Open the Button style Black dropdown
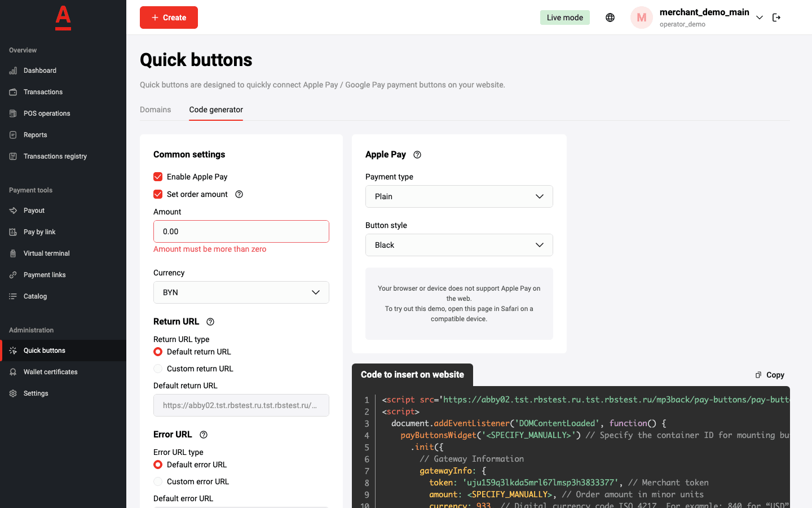This screenshot has height=508, width=812. (459, 245)
